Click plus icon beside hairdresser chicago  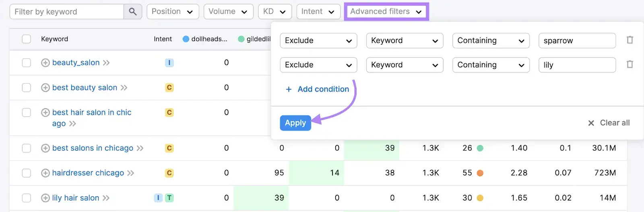point(45,173)
